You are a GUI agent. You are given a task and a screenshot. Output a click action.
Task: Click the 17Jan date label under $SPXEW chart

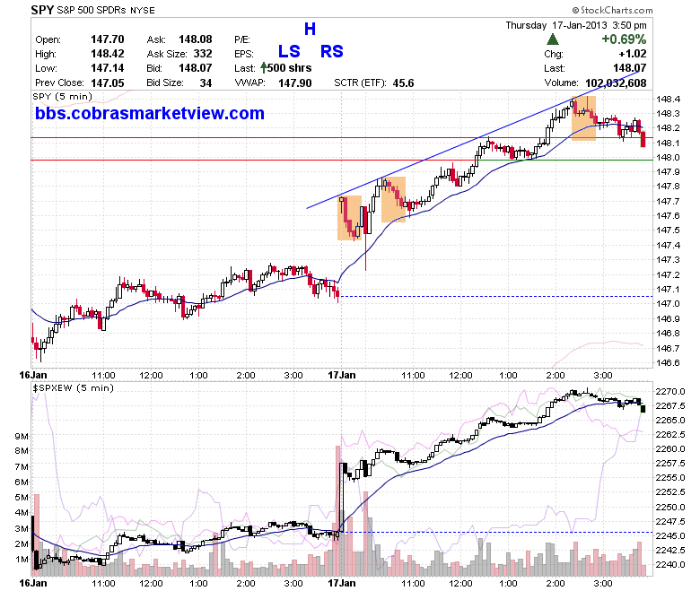coord(342,583)
